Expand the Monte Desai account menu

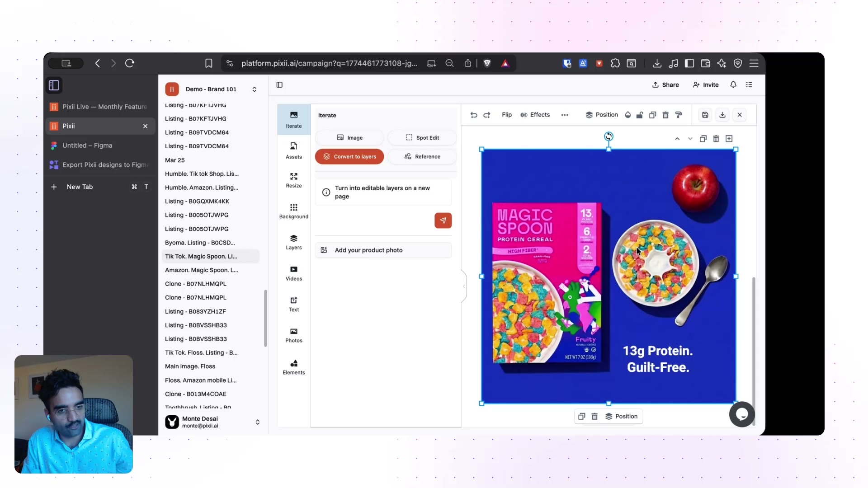click(x=258, y=422)
